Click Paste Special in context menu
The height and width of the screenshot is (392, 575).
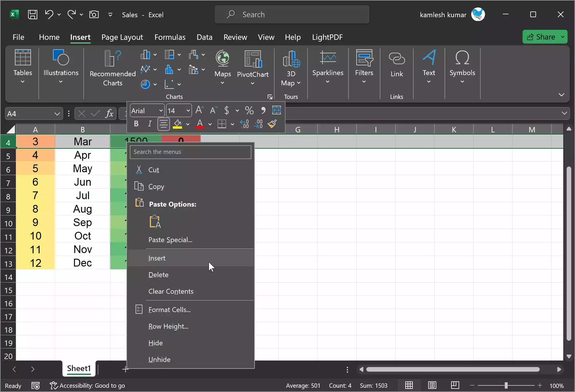tap(170, 240)
